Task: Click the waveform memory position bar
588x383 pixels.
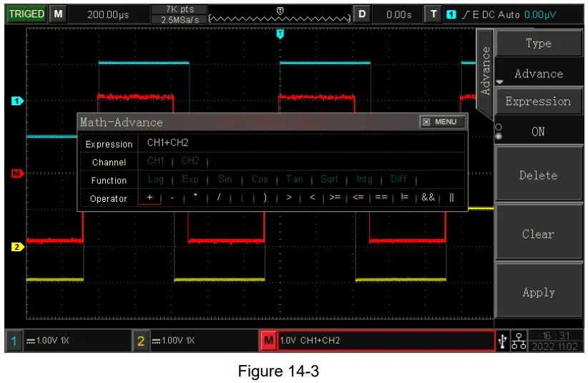Action: [280, 18]
